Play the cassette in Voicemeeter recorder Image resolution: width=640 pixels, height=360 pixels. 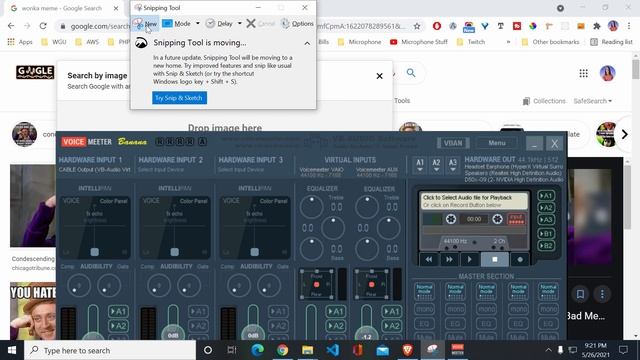[469, 259]
